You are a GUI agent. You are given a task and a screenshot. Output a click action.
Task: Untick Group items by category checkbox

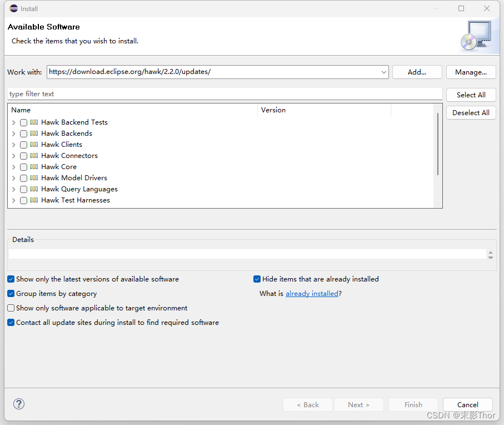(11, 293)
